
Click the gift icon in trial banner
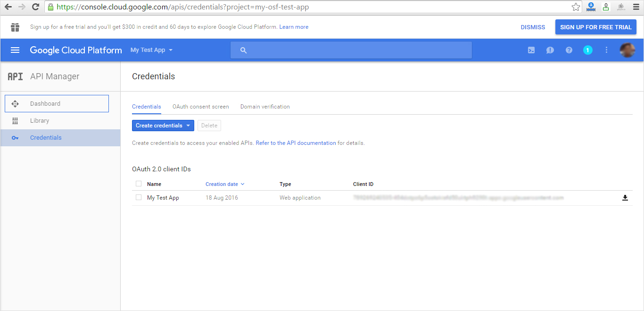[x=15, y=27]
